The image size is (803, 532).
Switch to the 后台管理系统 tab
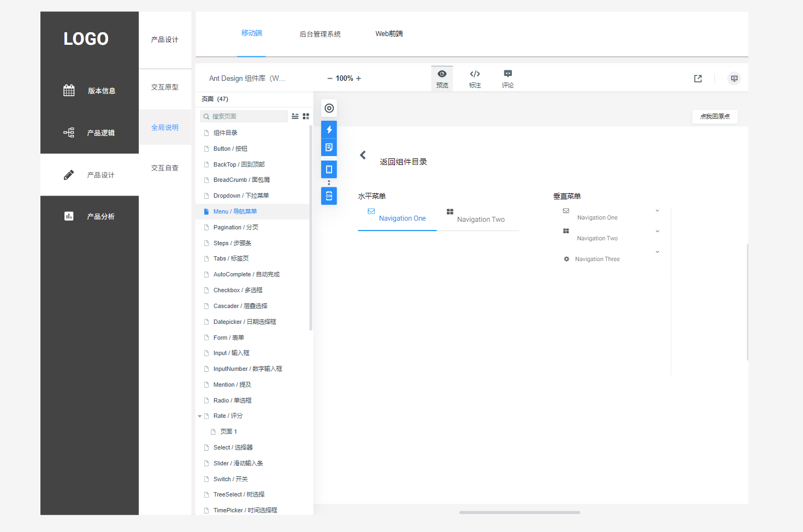(x=320, y=34)
